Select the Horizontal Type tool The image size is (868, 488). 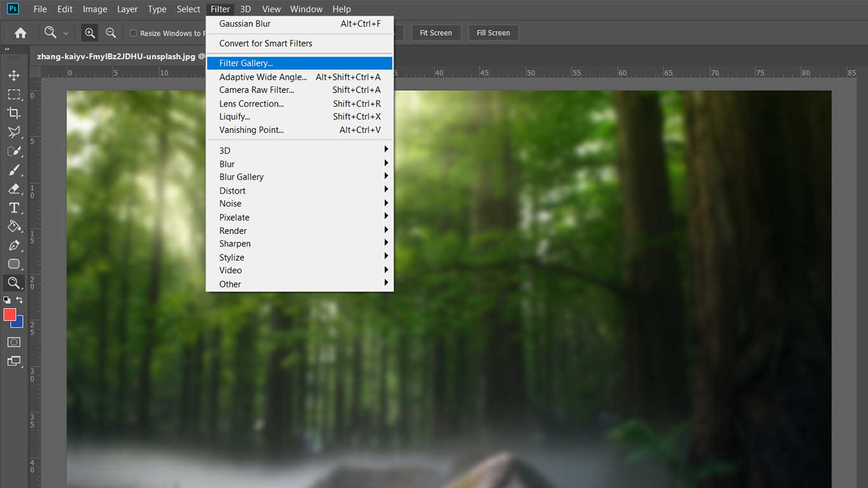coord(13,208)
